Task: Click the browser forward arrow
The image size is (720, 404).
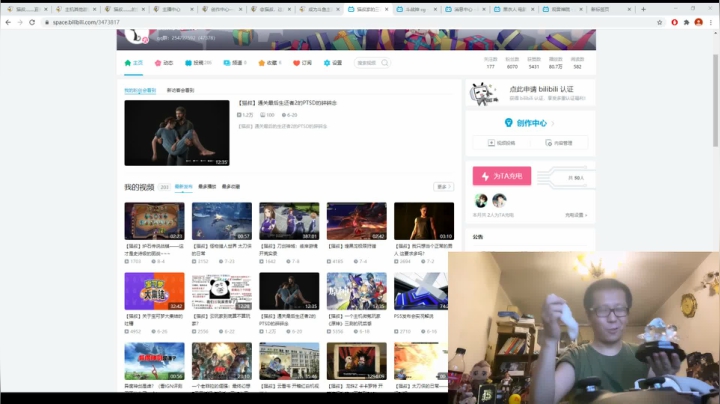Action: 20,22
